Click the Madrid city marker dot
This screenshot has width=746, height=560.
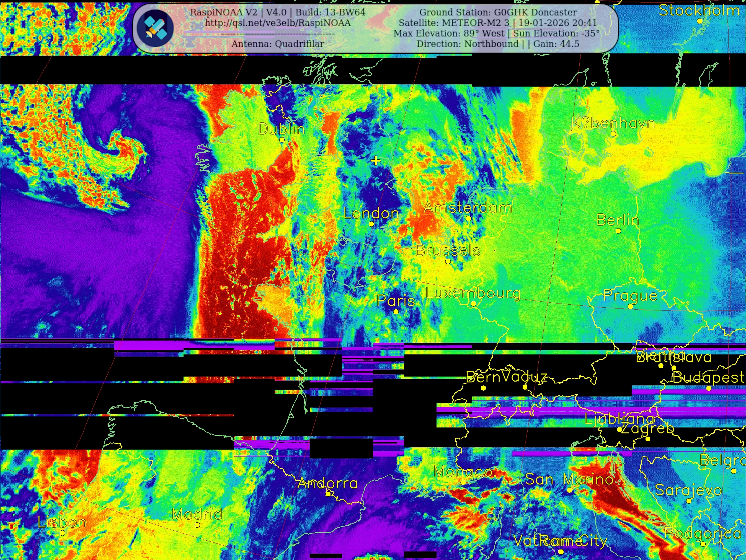[197, 525]
